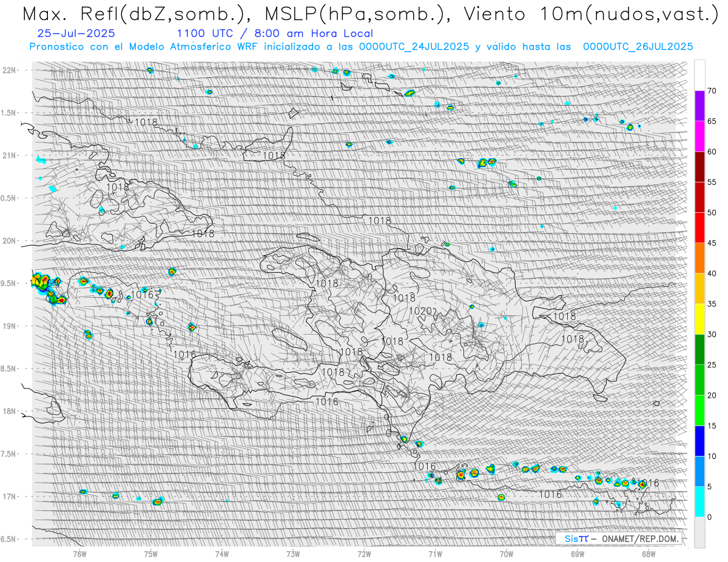Click the purple 65–70 dBZ colorbar segment
The image size is (728, 562).
tap(699, 106)
